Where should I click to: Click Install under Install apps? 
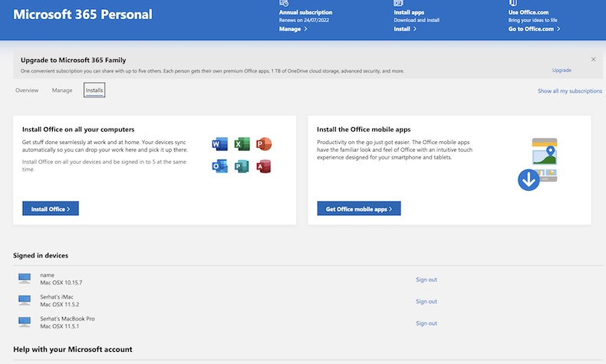(x=405, y=29)
